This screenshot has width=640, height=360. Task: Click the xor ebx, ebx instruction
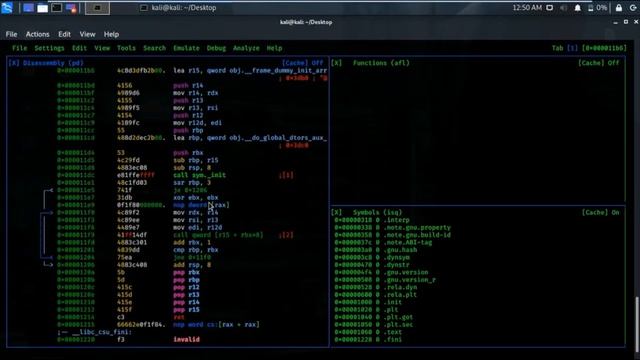click(196, 198)
